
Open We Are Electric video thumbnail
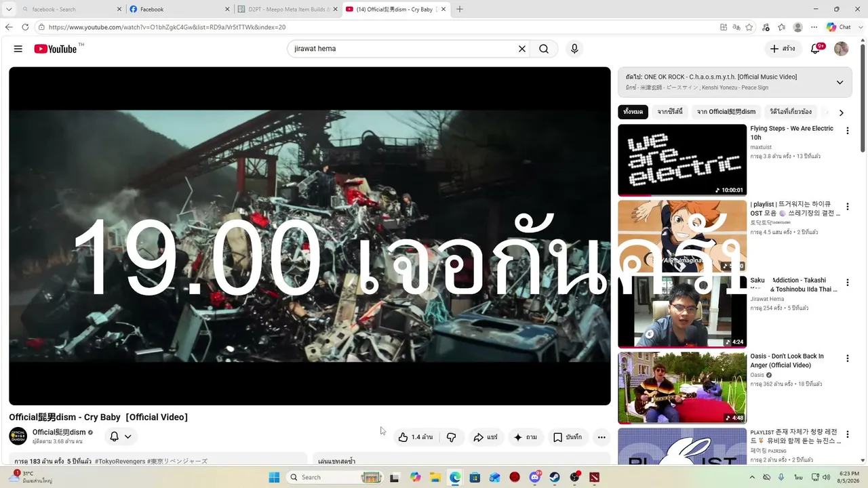(682, 160)
